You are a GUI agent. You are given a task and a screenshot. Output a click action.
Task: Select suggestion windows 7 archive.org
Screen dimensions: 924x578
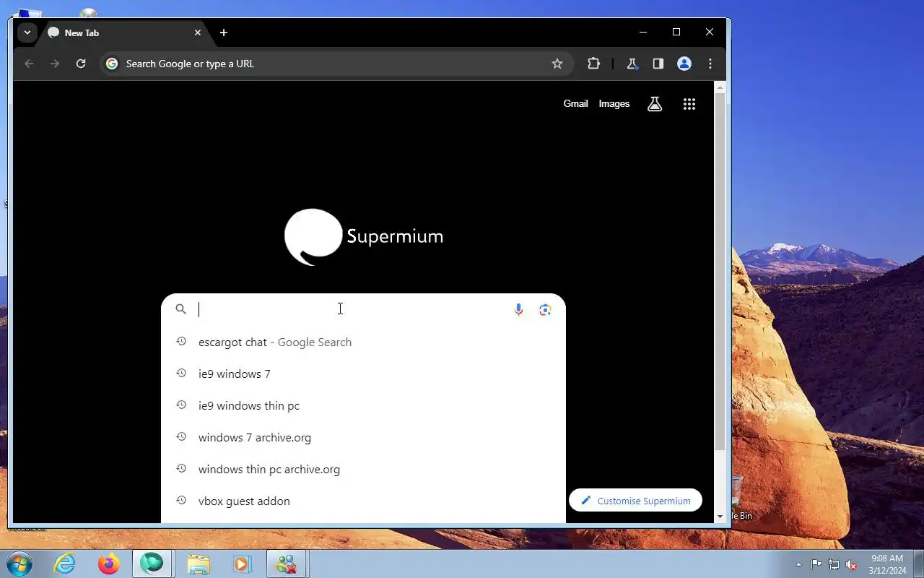click(363, 437)
